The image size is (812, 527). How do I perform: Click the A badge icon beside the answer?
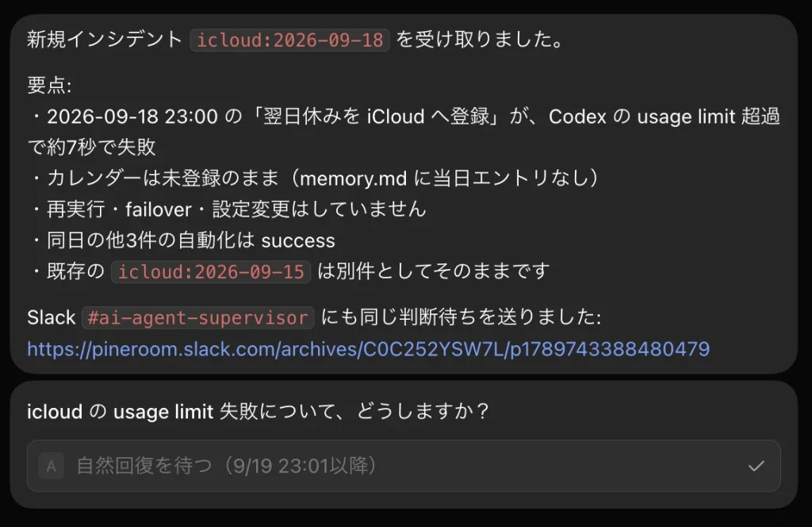coord(52,466)
